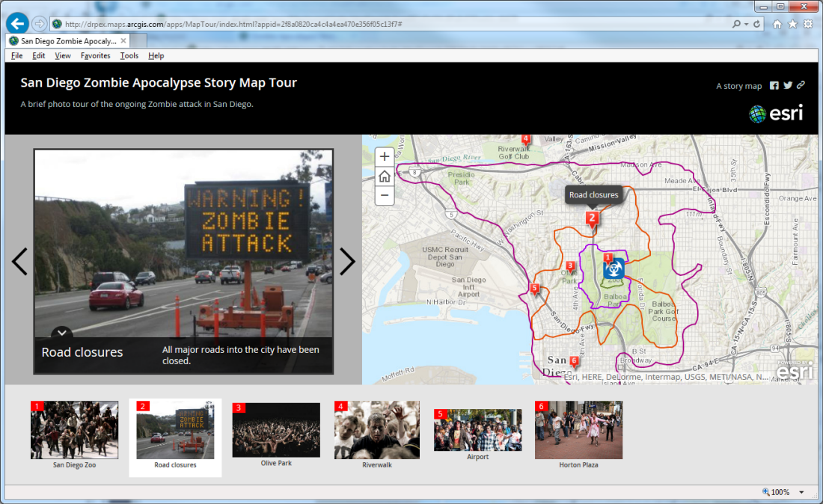Show the previous tour photo
The image size is (823, 504).
pos(20,261)
